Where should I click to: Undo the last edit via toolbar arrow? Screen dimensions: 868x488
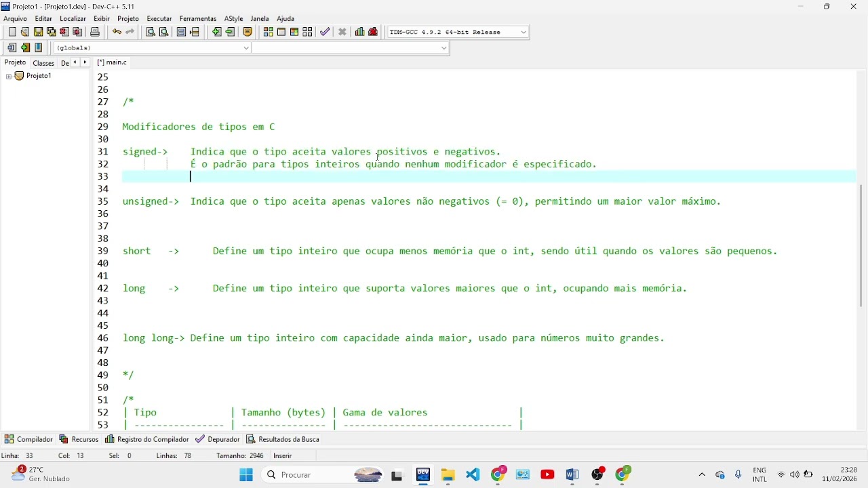[117, 32]
